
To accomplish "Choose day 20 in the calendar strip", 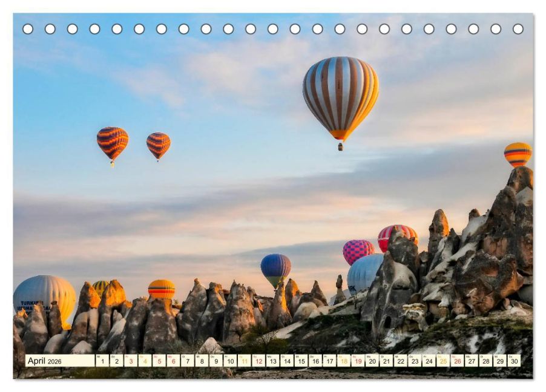I will 372,361.
